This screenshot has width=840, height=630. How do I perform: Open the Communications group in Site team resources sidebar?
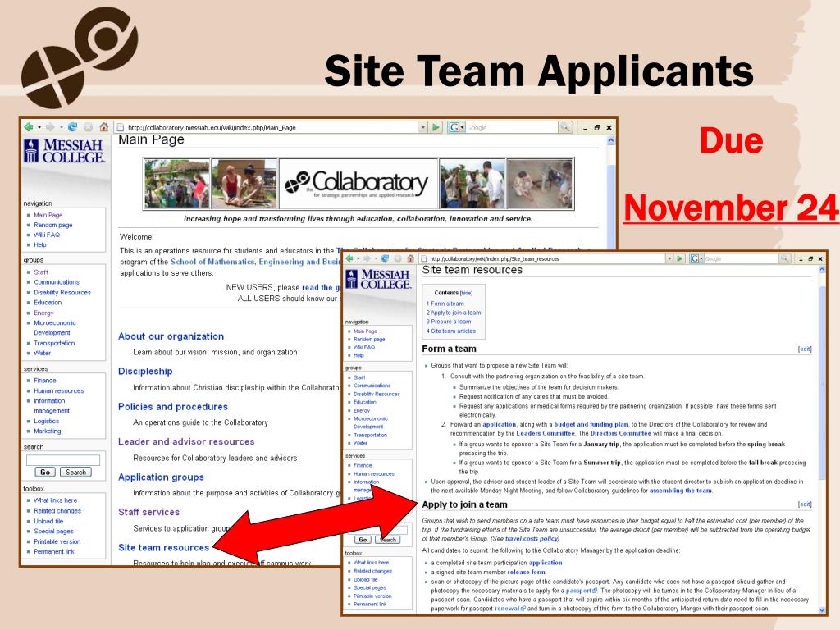[372, 386]
